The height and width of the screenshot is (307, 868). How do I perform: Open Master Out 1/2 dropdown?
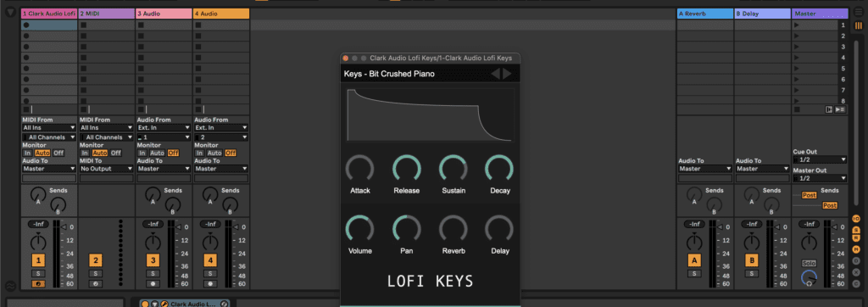[x=820, y=178]
